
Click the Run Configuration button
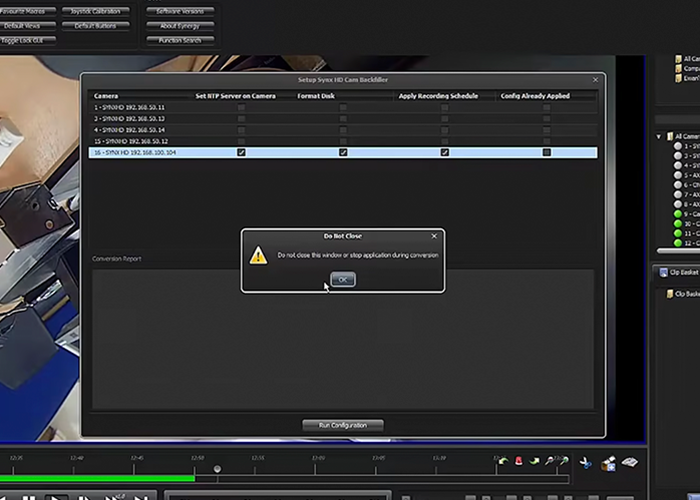(x=343, y=425)
